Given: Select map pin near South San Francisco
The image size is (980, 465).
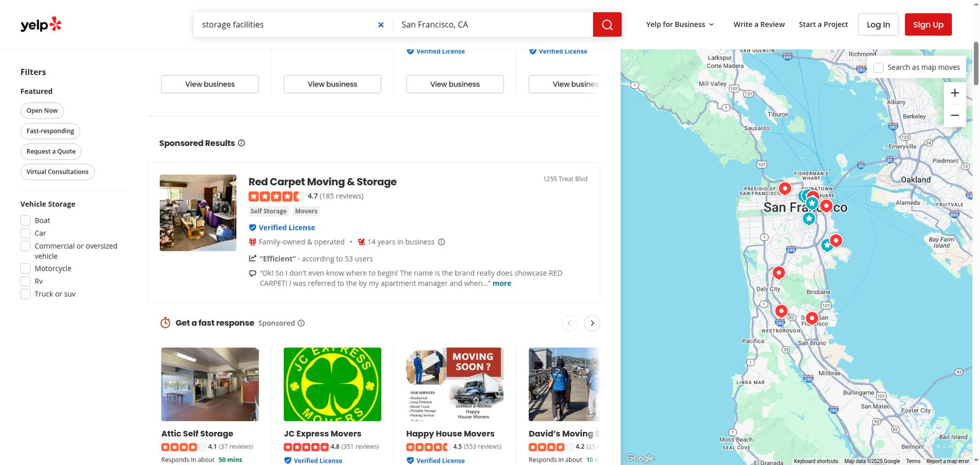Looking at the screenshot, I should (812, 317).
